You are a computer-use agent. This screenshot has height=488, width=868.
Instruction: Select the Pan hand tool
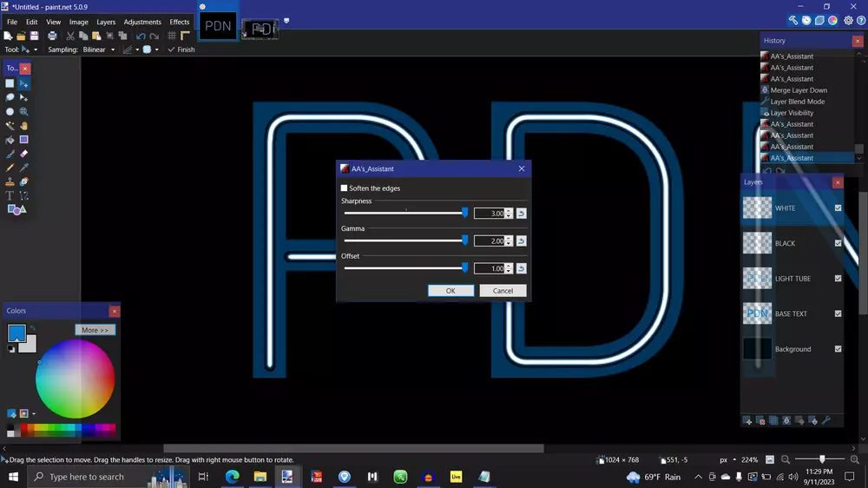tap(23, 126)
